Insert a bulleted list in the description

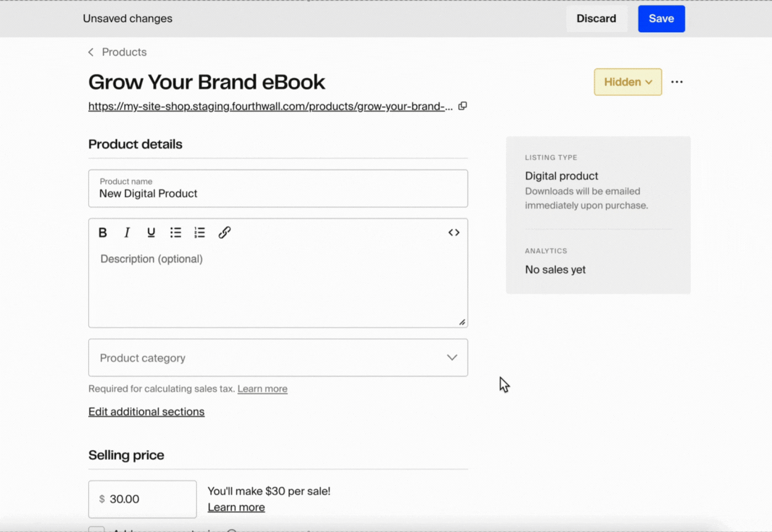point(176,232)
